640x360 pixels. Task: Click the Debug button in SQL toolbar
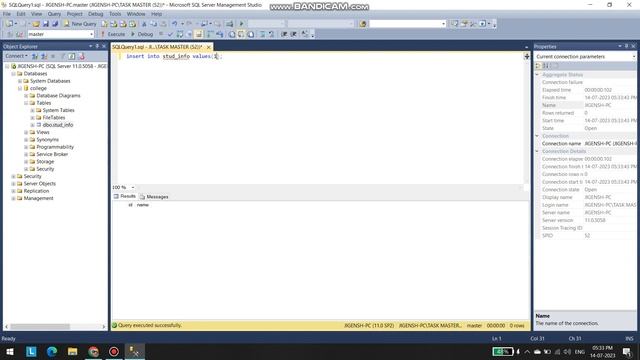coord(142,34)
